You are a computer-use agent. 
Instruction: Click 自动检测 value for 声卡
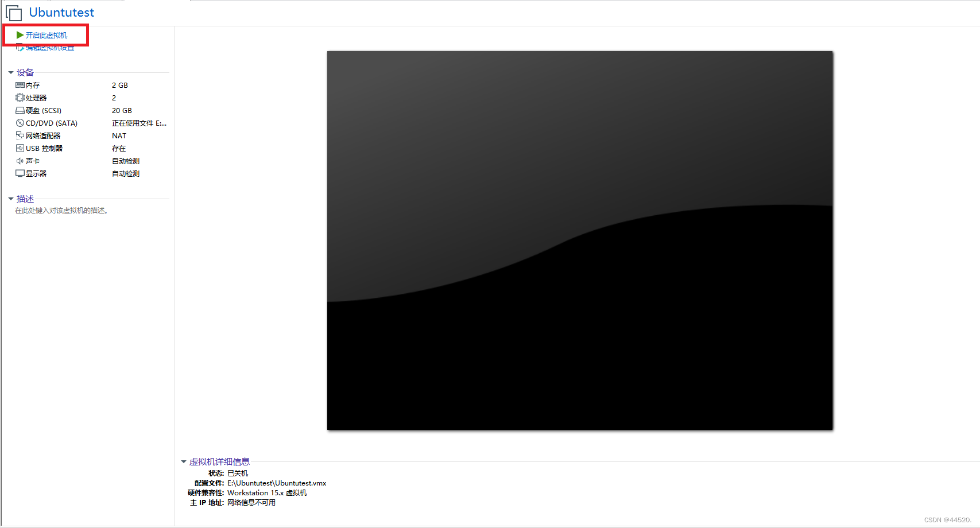(x=126, y=161)
